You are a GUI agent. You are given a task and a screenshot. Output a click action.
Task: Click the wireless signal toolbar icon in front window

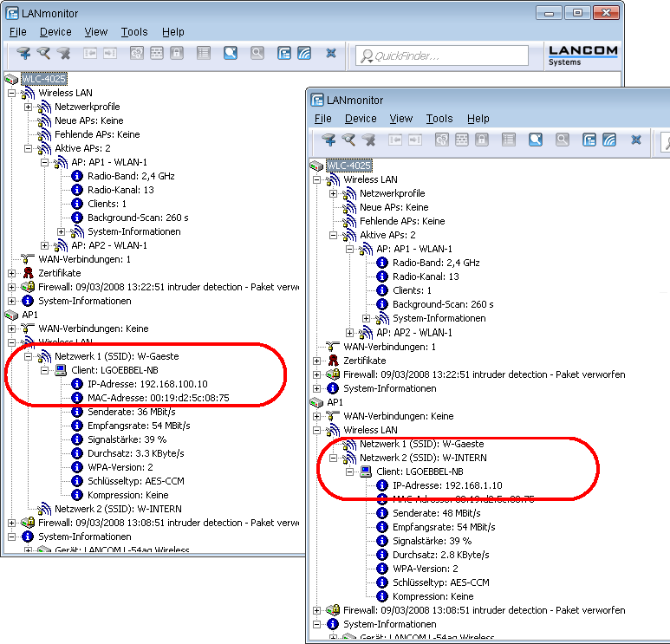(608, 140)
